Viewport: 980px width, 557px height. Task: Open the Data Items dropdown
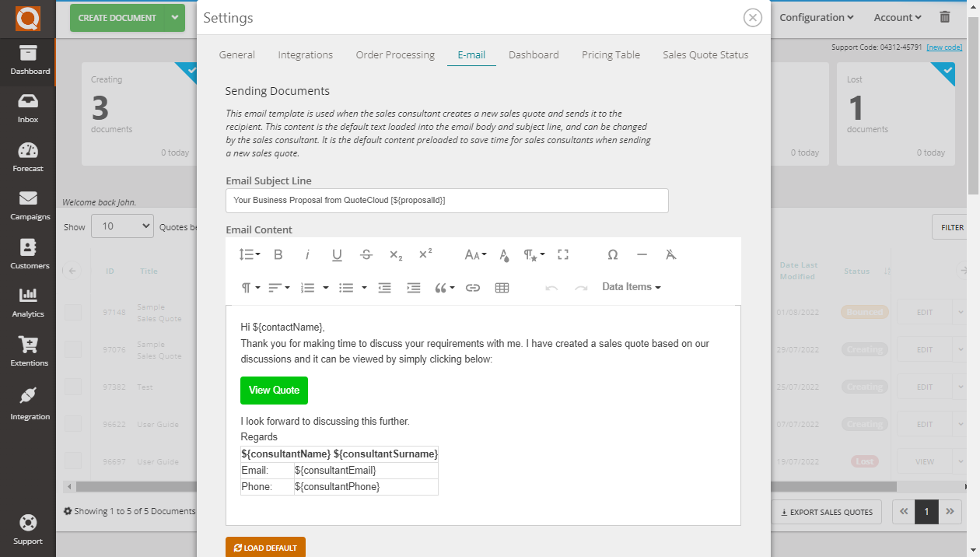631,287
